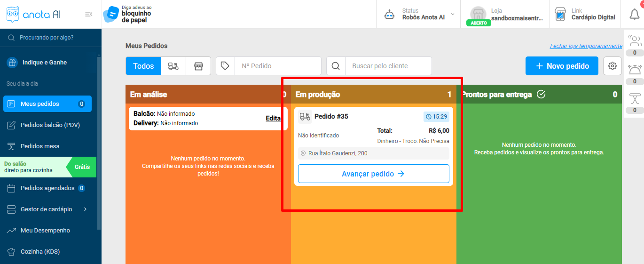Screen dimensions: 644x264
Task: Focus the 'Procurando por algo?' search field
Action: pos(51,38)
